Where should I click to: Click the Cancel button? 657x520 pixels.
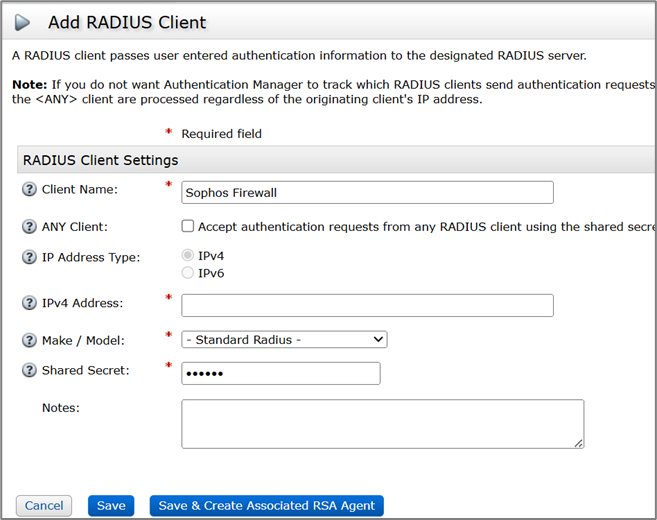pos(44,506)
